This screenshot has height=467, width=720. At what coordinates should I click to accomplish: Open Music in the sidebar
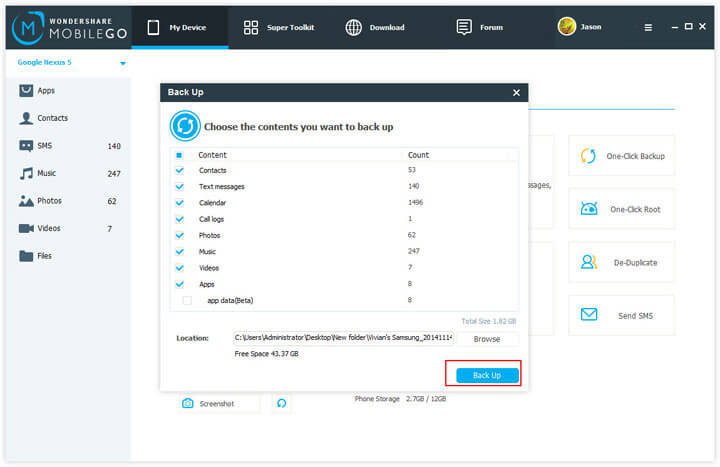69,173
